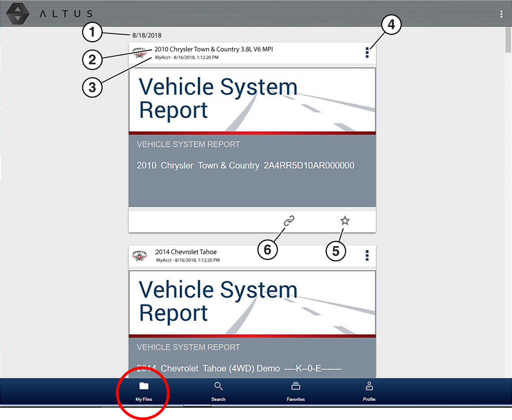The width and height of the screenshot is (512, 420).
Task: Open Chrysler Town & Country card options menu
Action: (x=367, y=53)
